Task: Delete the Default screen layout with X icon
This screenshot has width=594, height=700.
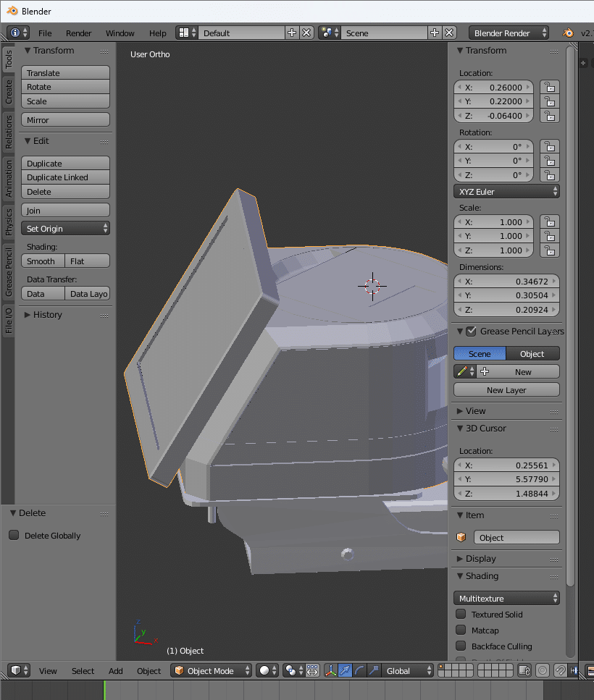Action: [x=306, y=33]
